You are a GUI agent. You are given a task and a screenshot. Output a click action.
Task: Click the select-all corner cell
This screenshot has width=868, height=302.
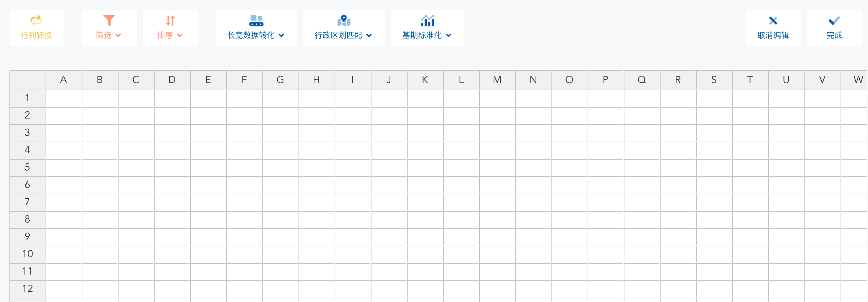27,80
